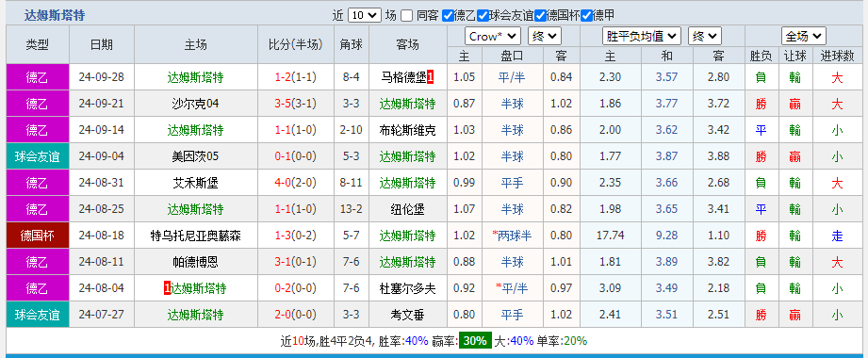Click the 角球 column header
Image resolution: width=868 pixels, height=358 pixels.
coord(352,45)
